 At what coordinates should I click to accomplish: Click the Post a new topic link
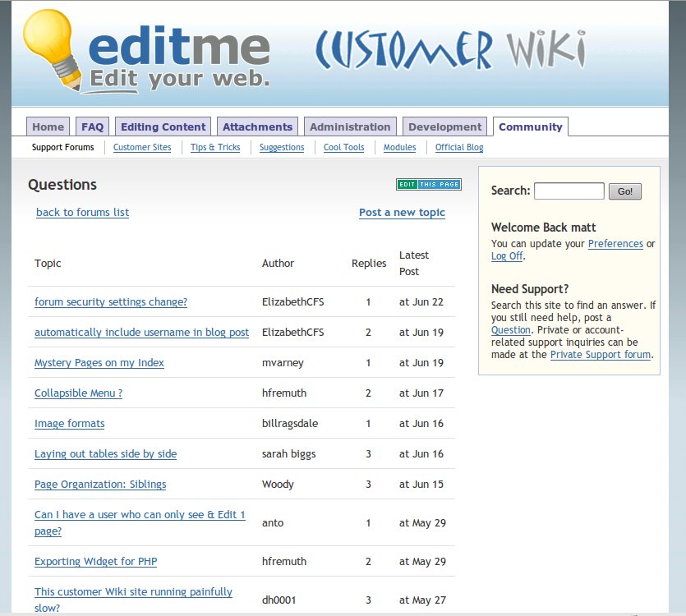coord(402,213)
